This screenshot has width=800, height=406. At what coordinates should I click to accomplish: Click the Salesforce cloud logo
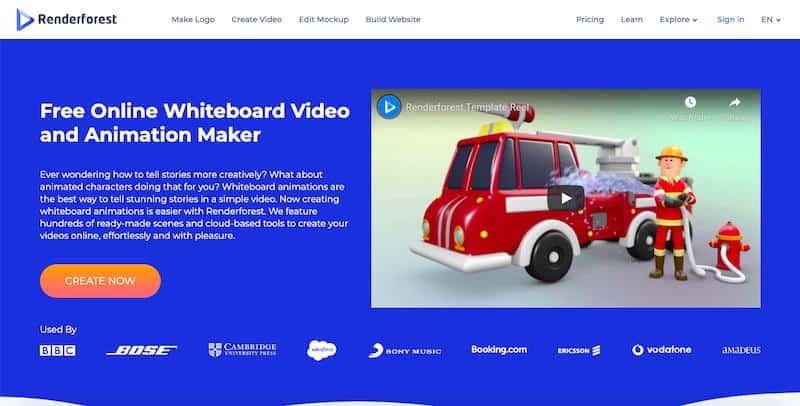(x=321, y=350)
